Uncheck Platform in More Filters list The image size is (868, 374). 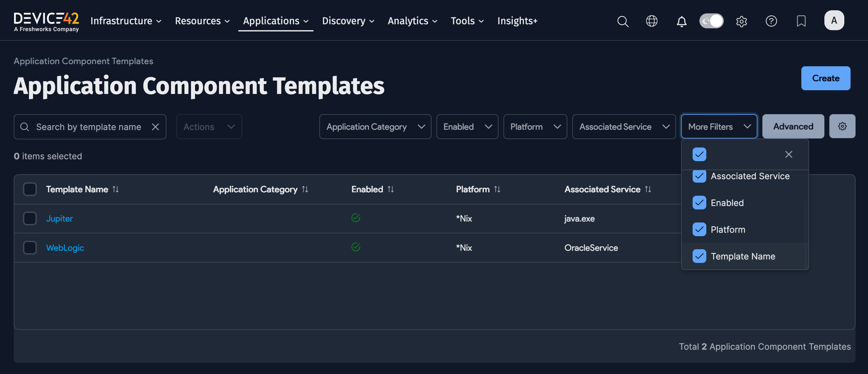click(x=699, y=230)
